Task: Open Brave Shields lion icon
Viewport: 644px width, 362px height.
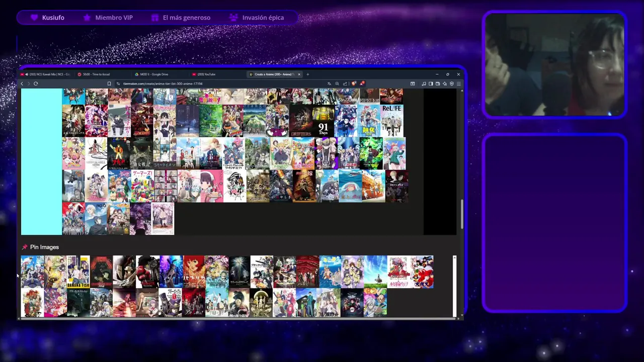Action: pyautogui.click(x=354, y=83)
